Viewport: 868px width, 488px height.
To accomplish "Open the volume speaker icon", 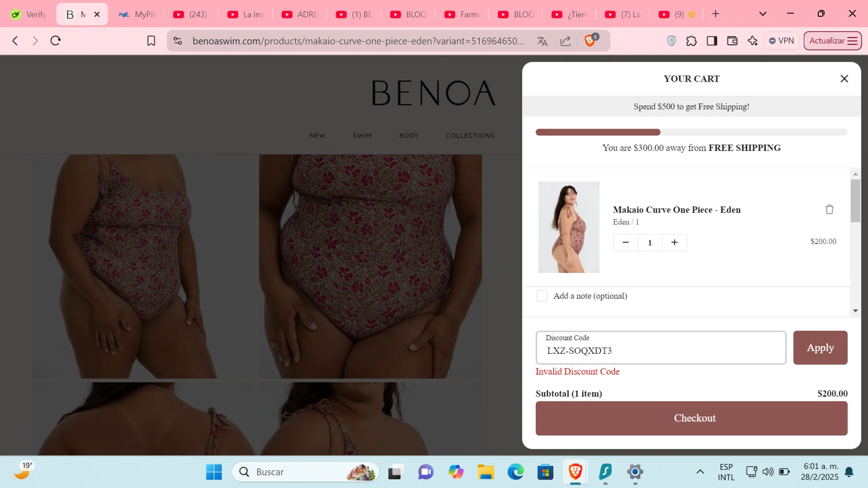I will click(x=768, y=472).
